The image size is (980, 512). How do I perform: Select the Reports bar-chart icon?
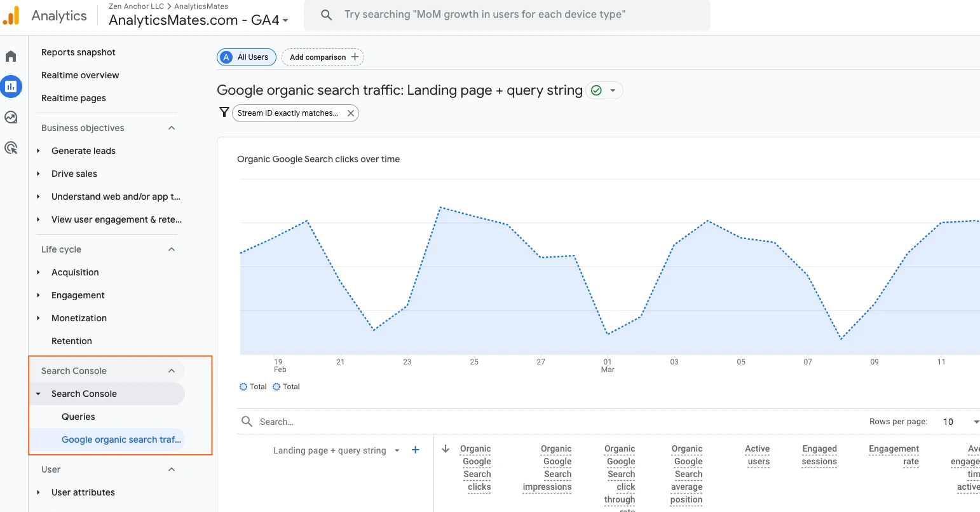pyautogui.click(x=11, y=86)
